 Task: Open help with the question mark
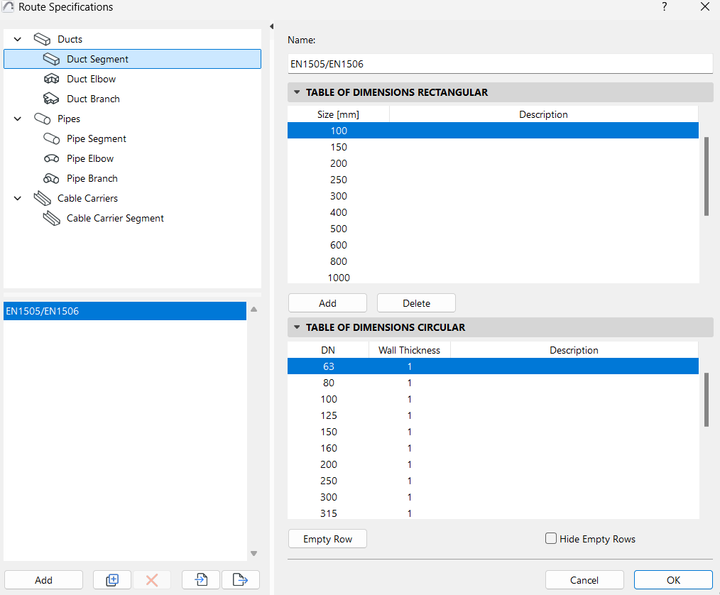(x=664, y=6)
